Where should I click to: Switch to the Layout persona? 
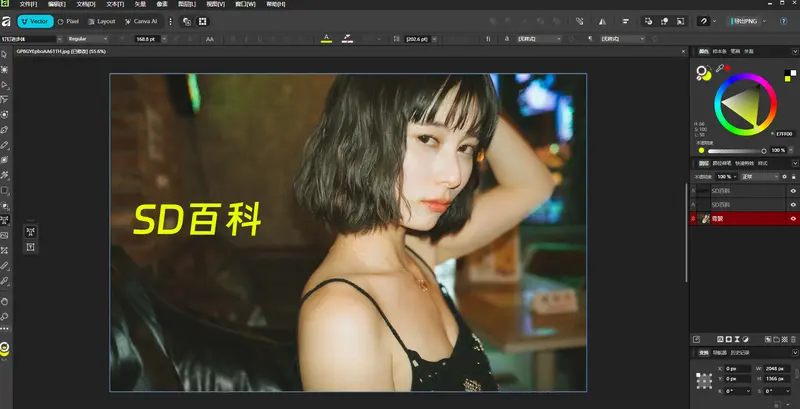(102, 21)
